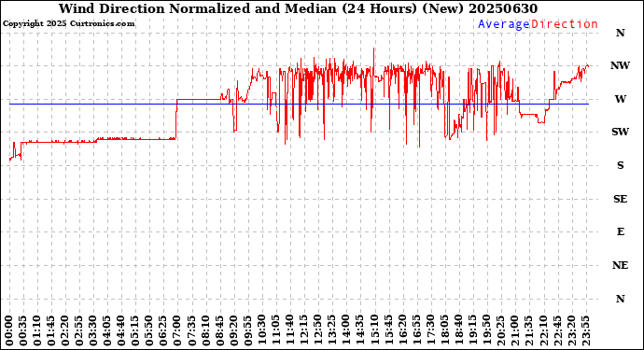Click the 21:00 time label
Image resolution: width=644 pixels, height=350 pixels.
514,330
